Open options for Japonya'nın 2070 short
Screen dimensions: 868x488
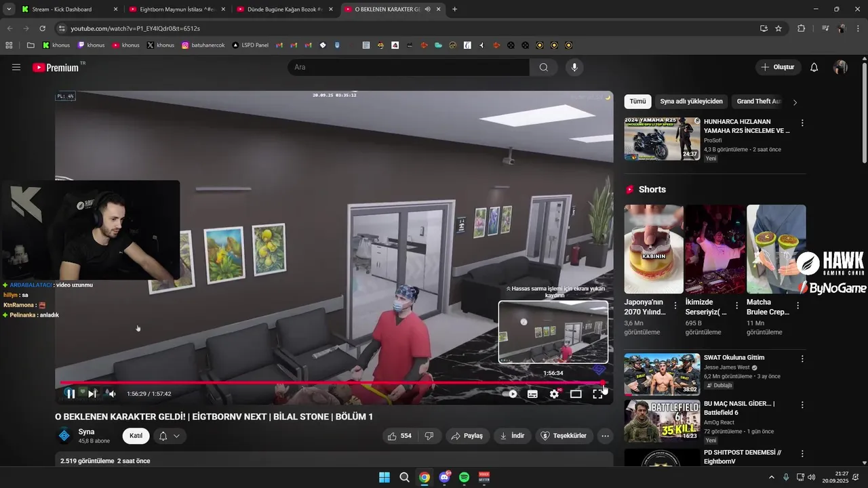pos(675,306)
